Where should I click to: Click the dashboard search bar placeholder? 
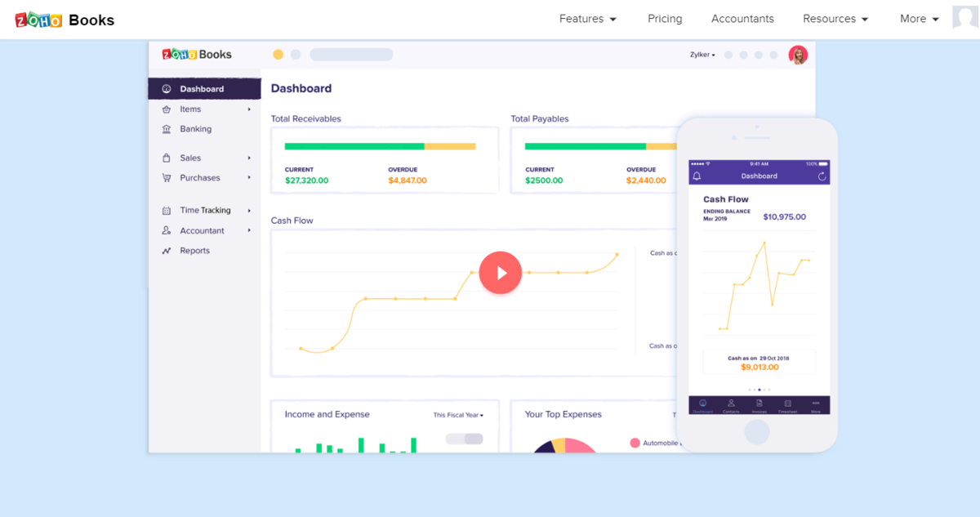coord(351,55)
